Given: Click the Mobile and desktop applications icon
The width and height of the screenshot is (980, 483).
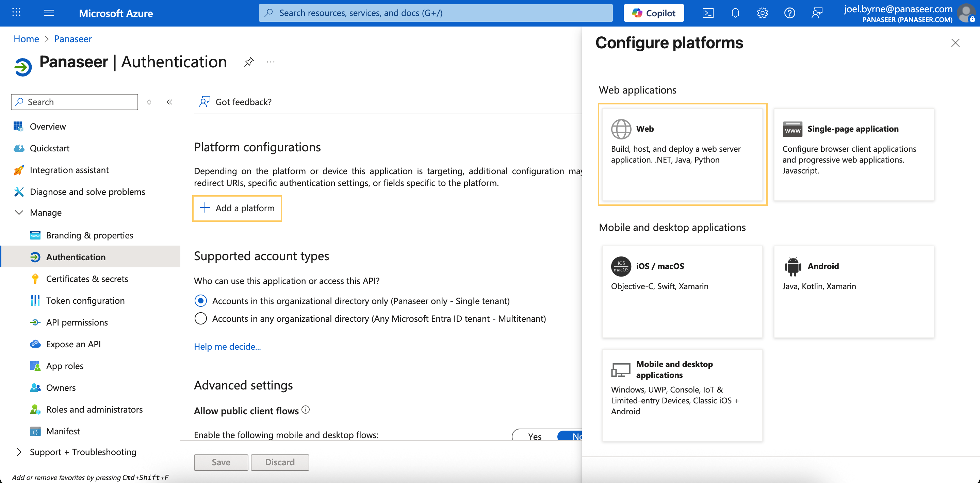Looking at the screenshot, I should (621, 370).
